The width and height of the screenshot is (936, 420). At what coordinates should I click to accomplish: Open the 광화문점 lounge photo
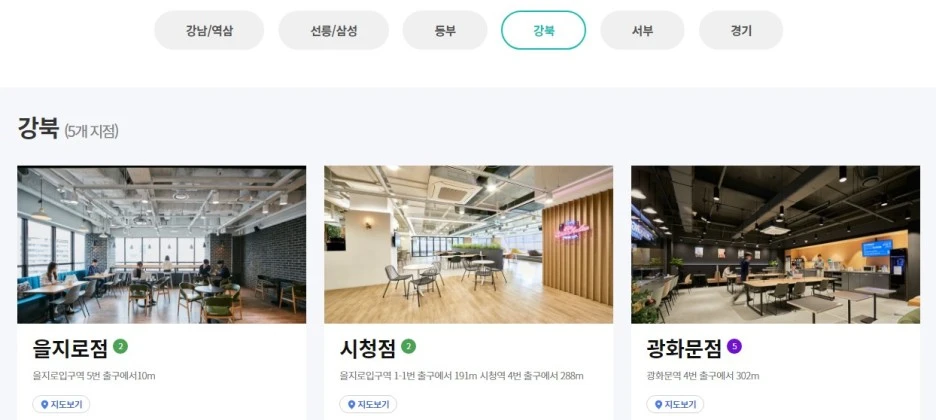[x=775, y=245]
